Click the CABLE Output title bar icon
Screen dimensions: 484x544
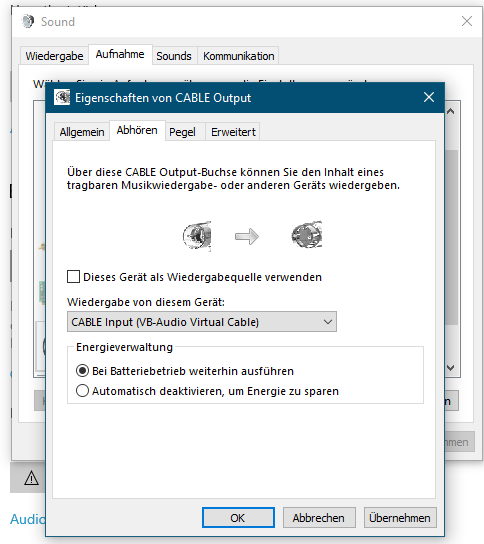click(62, 97)
